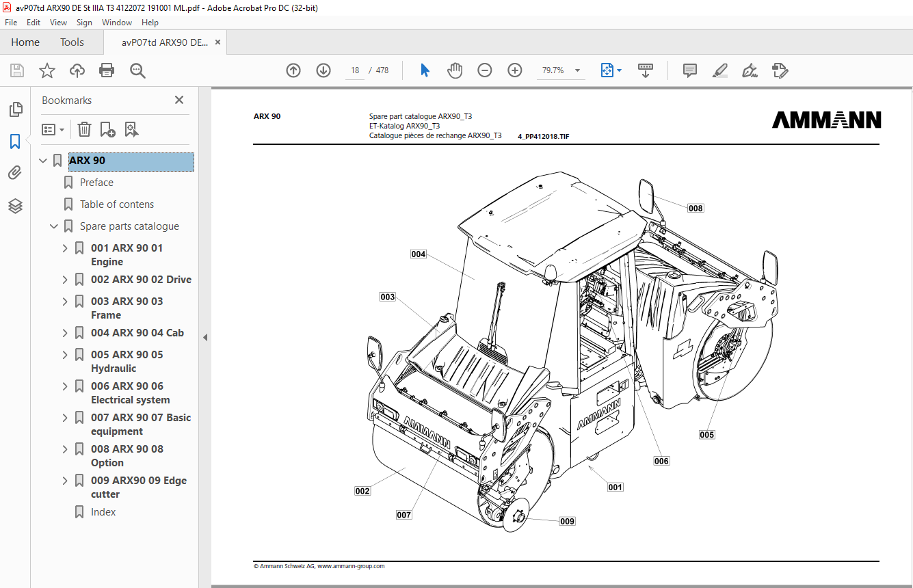This screenshot has width=913, height=588.
Task: Close the avP07td ARX90 document tab
Action: click(217, 42)
